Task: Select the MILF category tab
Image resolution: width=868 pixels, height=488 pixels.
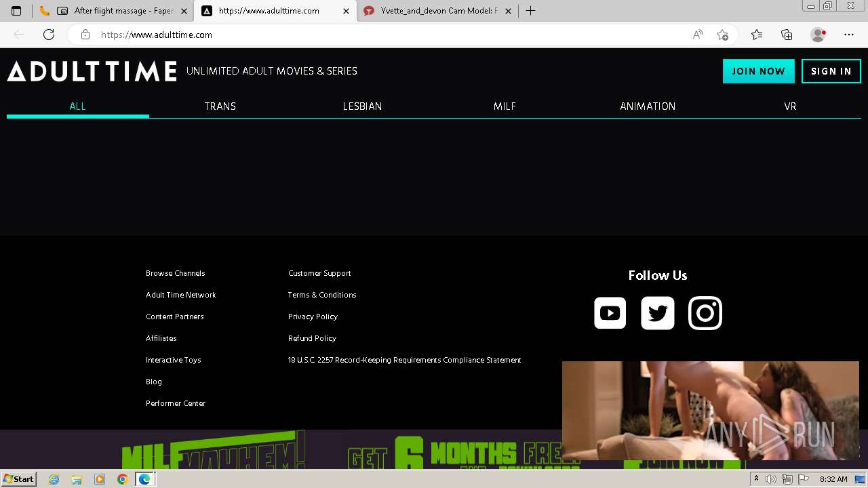Action: 505,106
